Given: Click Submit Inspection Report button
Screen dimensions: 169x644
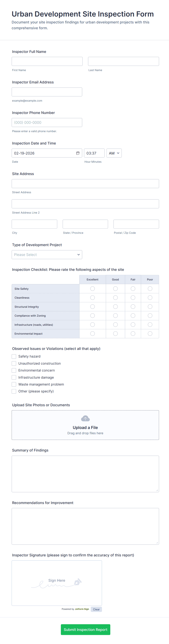Looking at the screenshot, I should (x=86, y=629).
